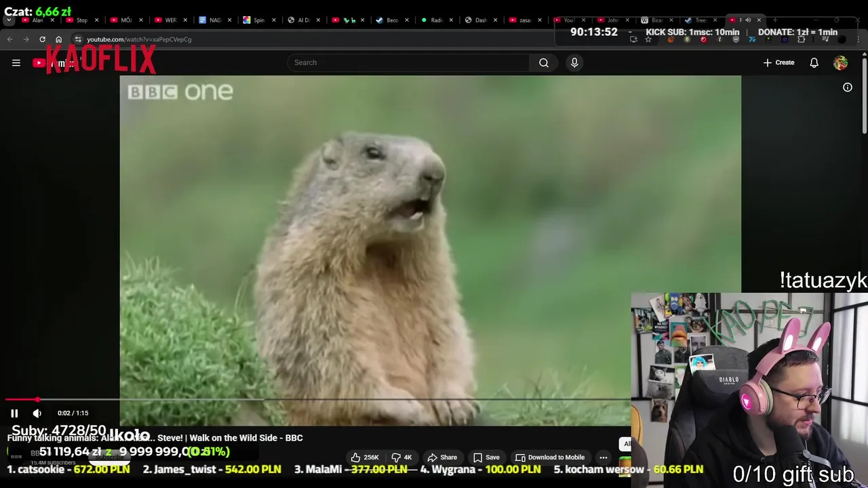Image resolution: width=868 pixels, height=488 pixels.
Task: Click the shield extension icon
Action: (x=736, y=39)
